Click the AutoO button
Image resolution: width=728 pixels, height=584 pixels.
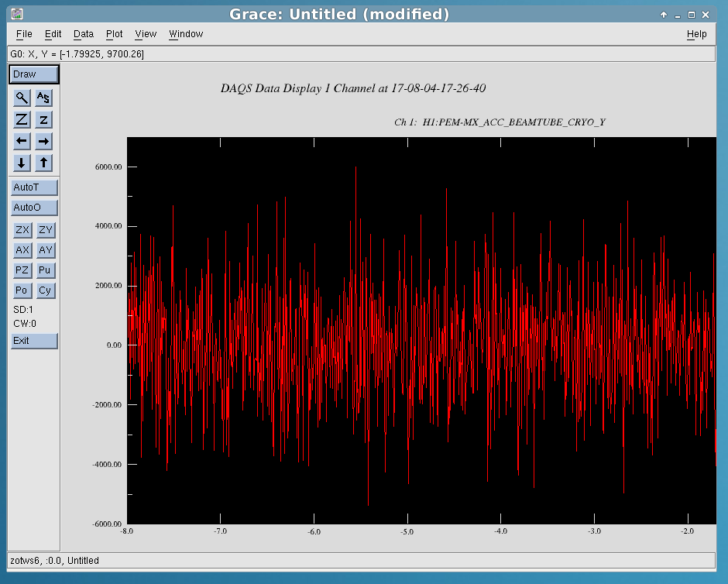pos(34,208)
